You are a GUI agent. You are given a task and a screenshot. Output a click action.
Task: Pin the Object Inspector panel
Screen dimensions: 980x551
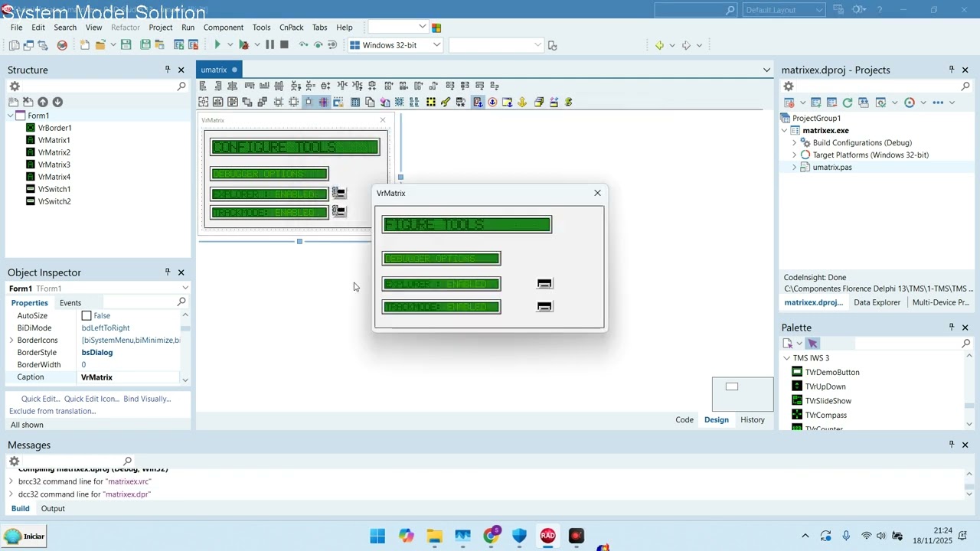click(167, 272)
